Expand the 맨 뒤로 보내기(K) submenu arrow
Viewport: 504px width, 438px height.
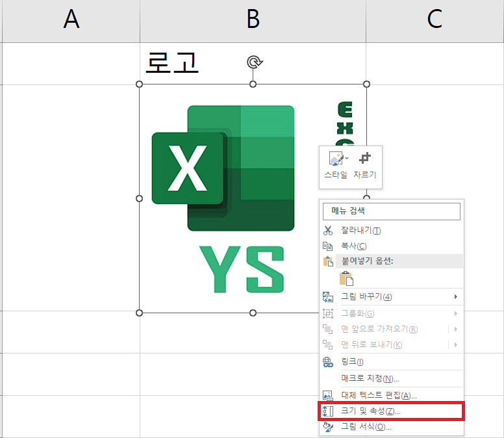pos(456,344)
